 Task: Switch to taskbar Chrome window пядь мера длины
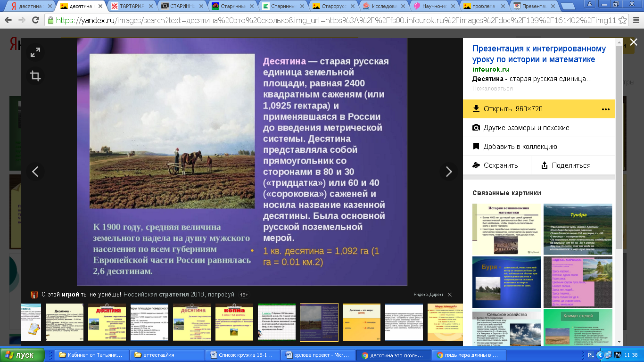(469, 355)
